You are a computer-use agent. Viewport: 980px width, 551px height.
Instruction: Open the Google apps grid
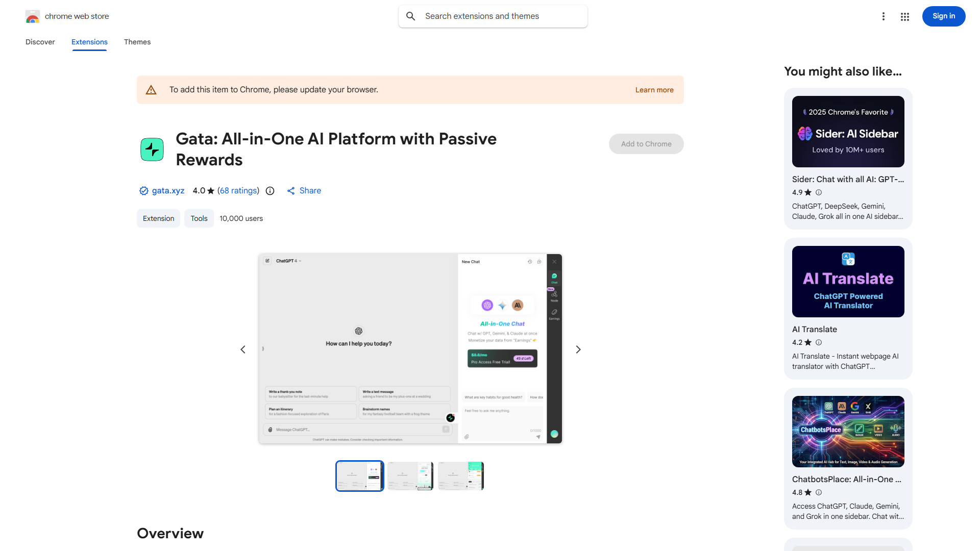[904, 16]
